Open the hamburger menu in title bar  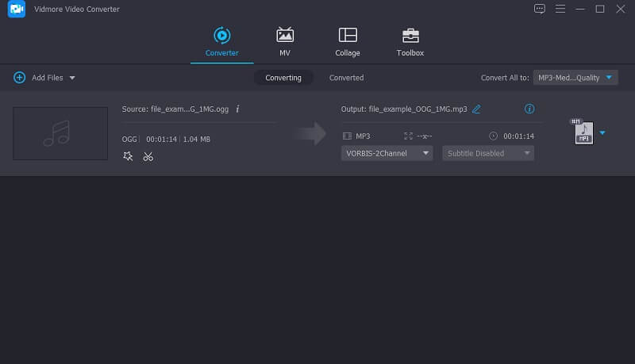[560, 9]
